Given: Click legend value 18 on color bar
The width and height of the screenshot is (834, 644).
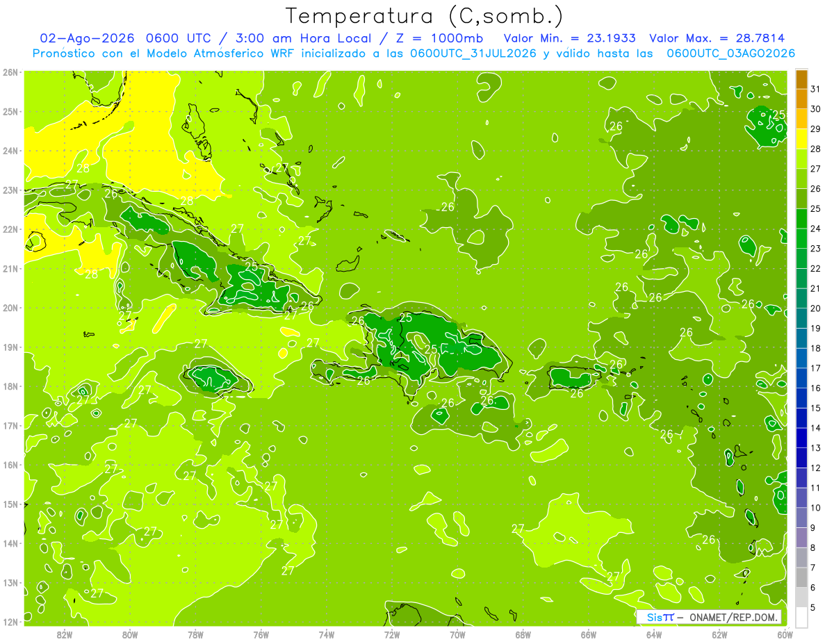Looking at the screenshot, I should click(815, 348).
